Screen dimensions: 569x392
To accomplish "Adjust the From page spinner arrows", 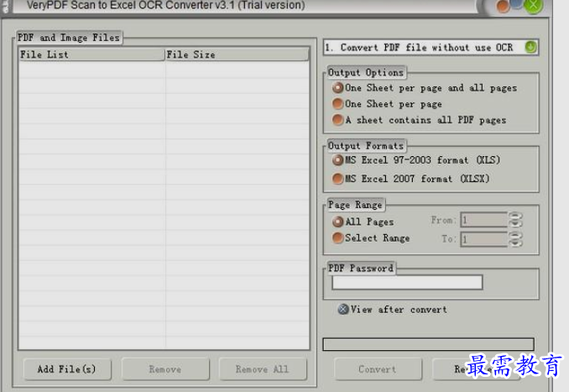I will [x=515, y=220].
